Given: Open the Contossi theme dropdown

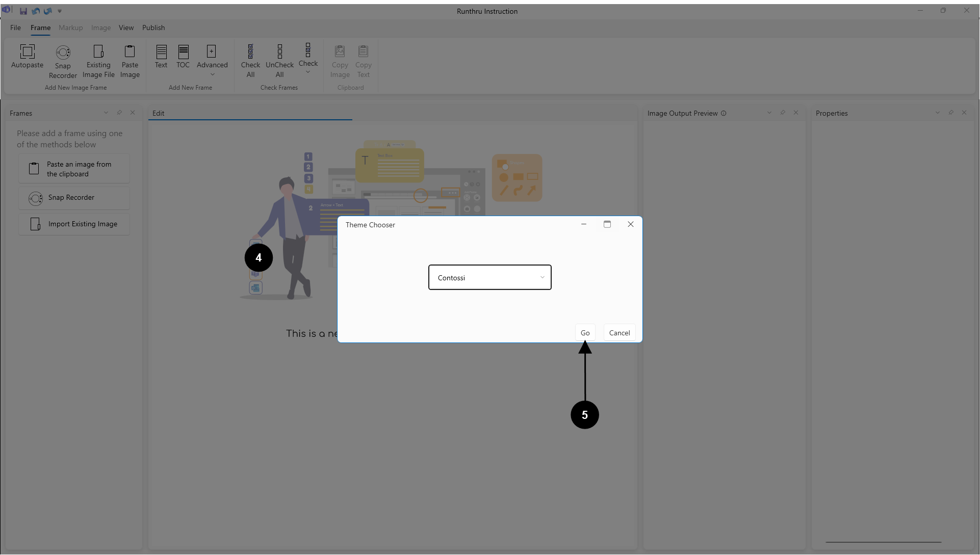Looking at the screenshot, I should (489, 278).
